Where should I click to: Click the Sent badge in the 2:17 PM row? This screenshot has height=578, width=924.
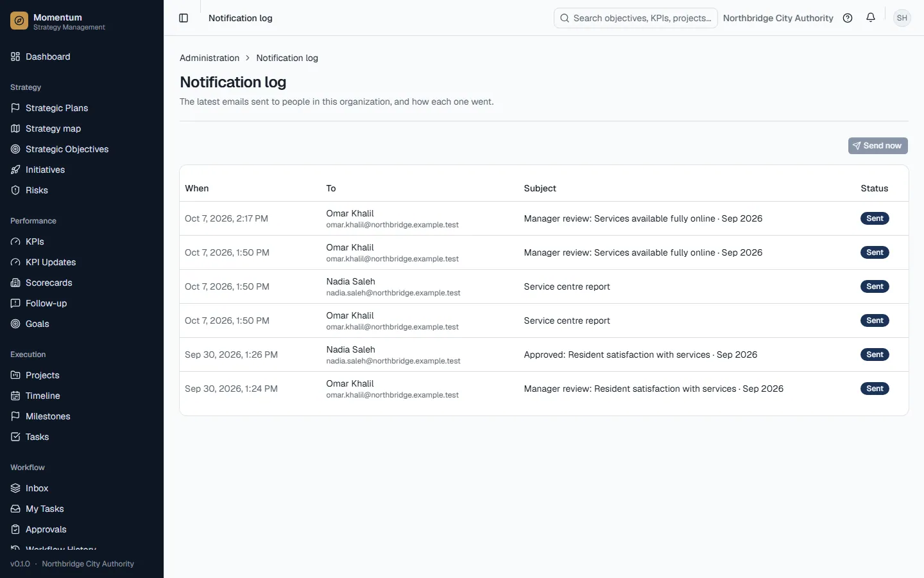(x=875, y=218)
